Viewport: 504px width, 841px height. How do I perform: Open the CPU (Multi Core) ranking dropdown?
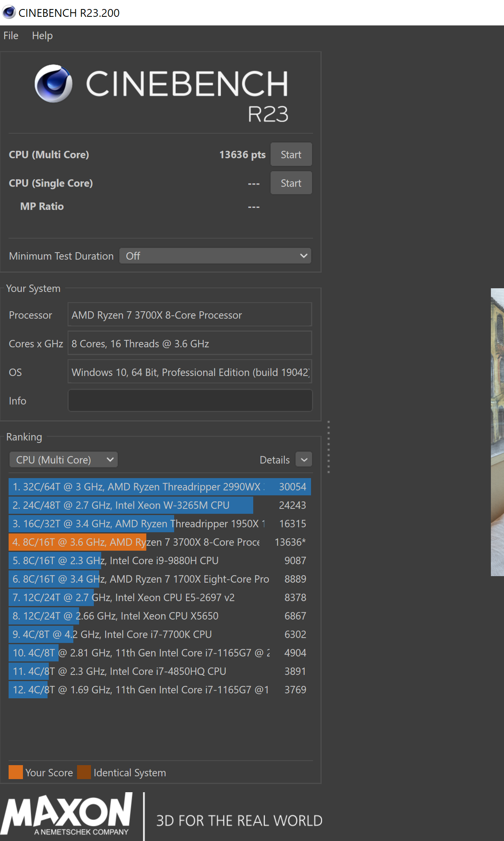64,460
